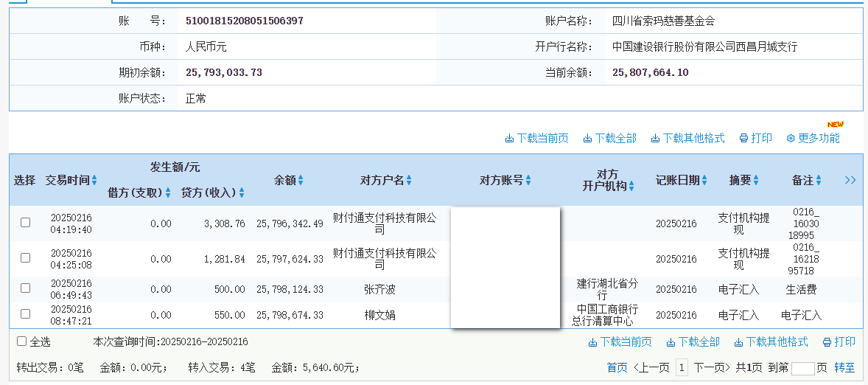Click credit amount 550.00
Viewport: 868px width, 385px height.
[230, 315]
